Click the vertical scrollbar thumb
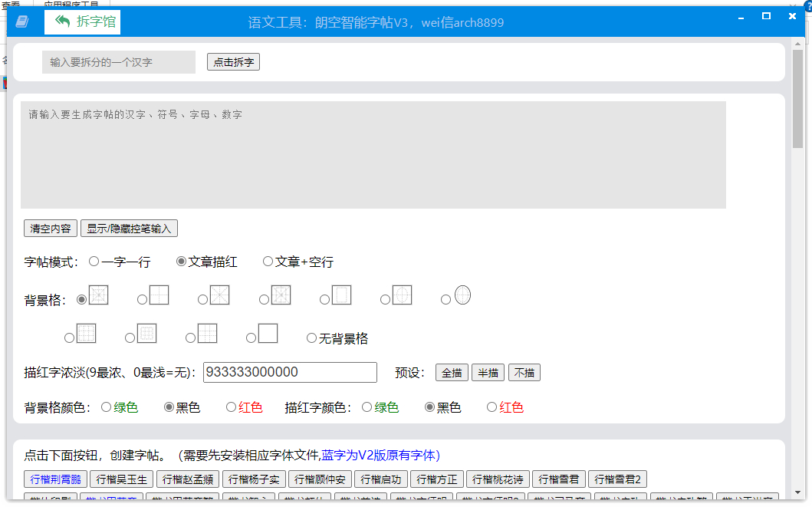 click(x=797, y=98)
